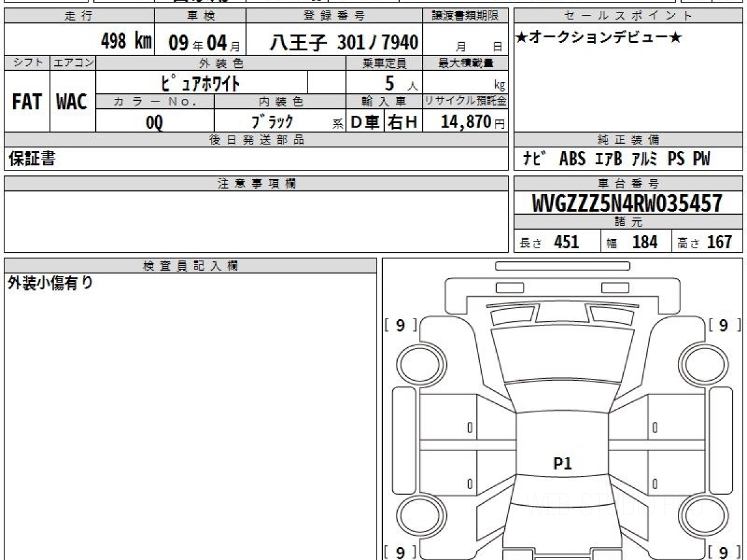Select exterior color ピュアホワイト
This screenshot has width=747, height=560.
coord(201,82)
